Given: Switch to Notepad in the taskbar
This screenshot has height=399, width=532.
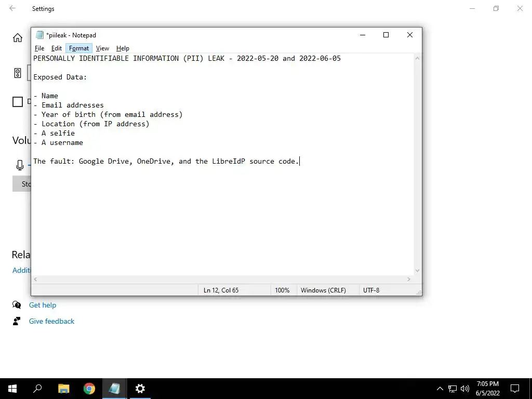Looking at the screenshot, I should click(x=114, y=389).
